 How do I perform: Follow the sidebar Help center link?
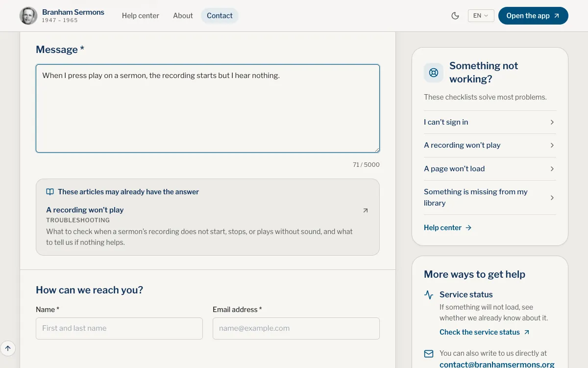pos(447,228)
